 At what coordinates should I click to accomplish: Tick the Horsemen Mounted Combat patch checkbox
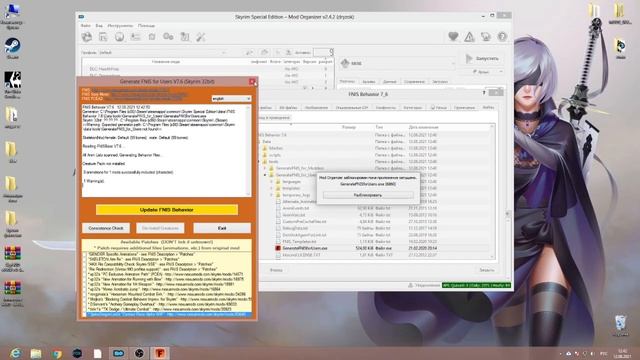[x=84, y=294]
